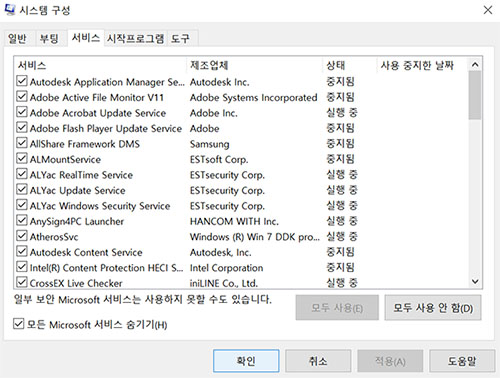Screen dimensions: 500x378
Task: Click the 사용 중지한 날짜 column header
Action: coord(422,65)
